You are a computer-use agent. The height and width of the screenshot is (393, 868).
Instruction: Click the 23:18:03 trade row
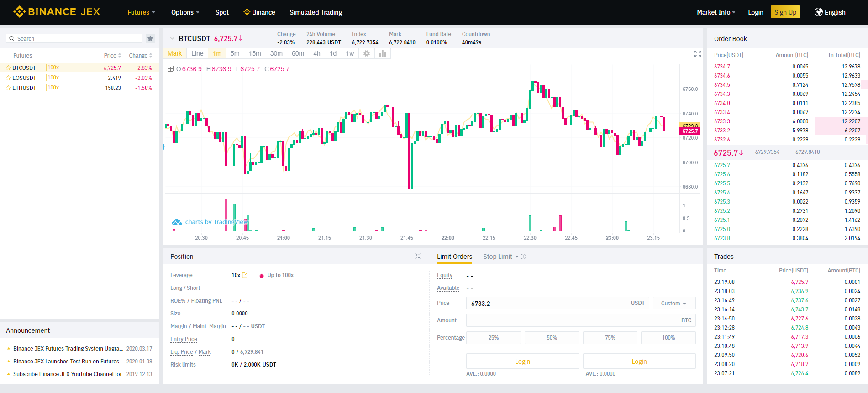tap(787, 291)
